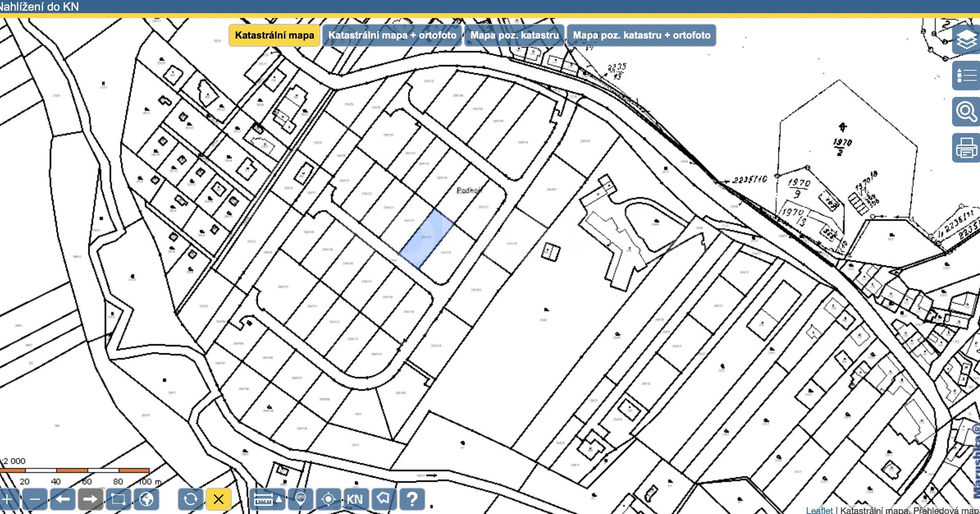Open help with question mark icon
The image size is (980, 514).
tap(412, 499)
